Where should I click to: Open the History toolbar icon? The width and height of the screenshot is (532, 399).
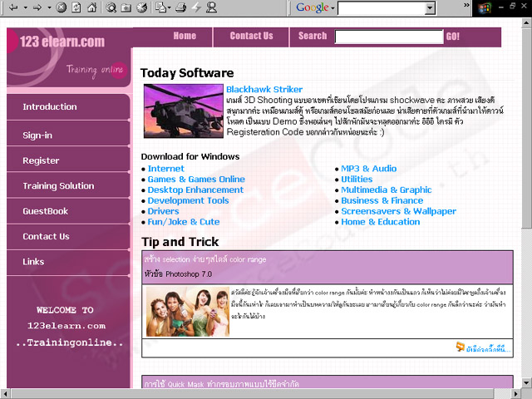(x=142, y=7)
